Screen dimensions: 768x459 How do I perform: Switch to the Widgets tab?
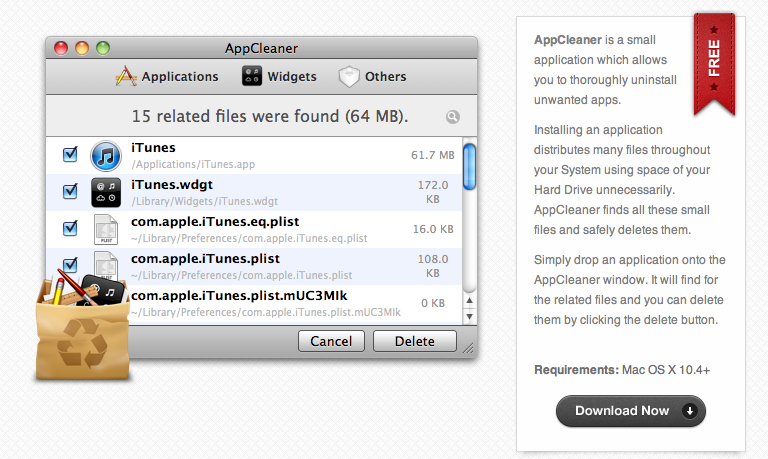coord(279,76)
